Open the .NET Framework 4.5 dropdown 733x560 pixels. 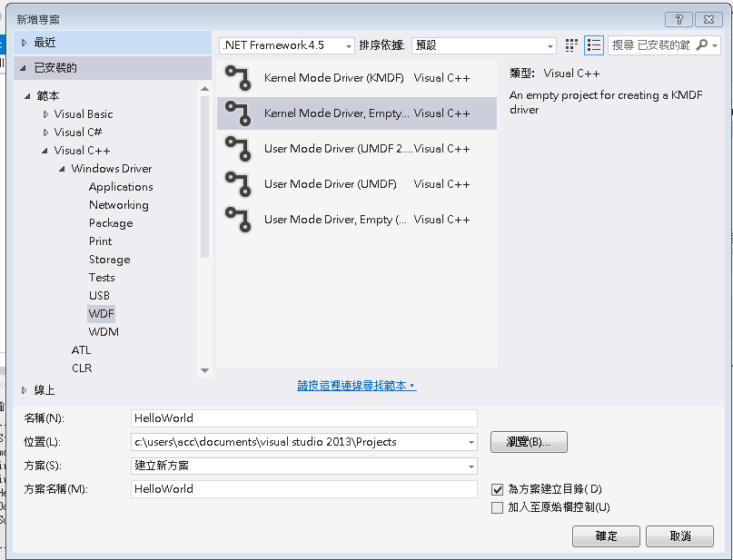[x=286, y=45]
